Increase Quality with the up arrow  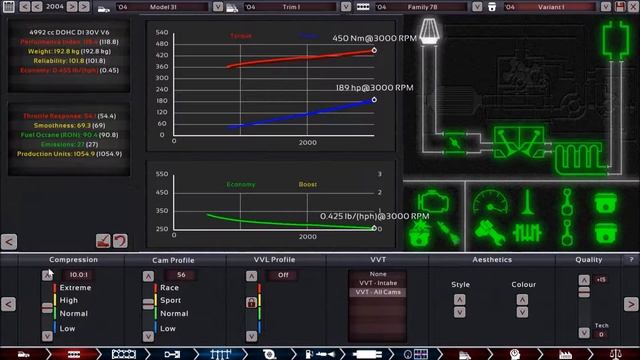(x=584, y=280)
